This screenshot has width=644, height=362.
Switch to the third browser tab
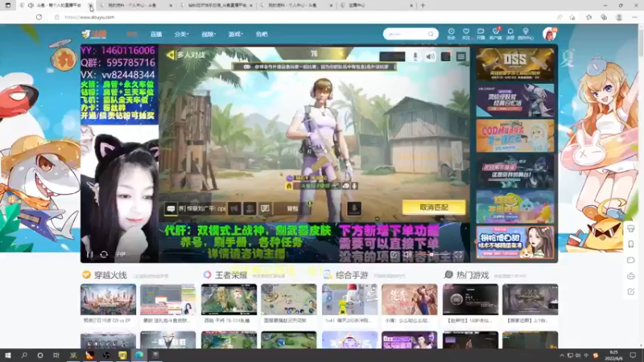217,6
